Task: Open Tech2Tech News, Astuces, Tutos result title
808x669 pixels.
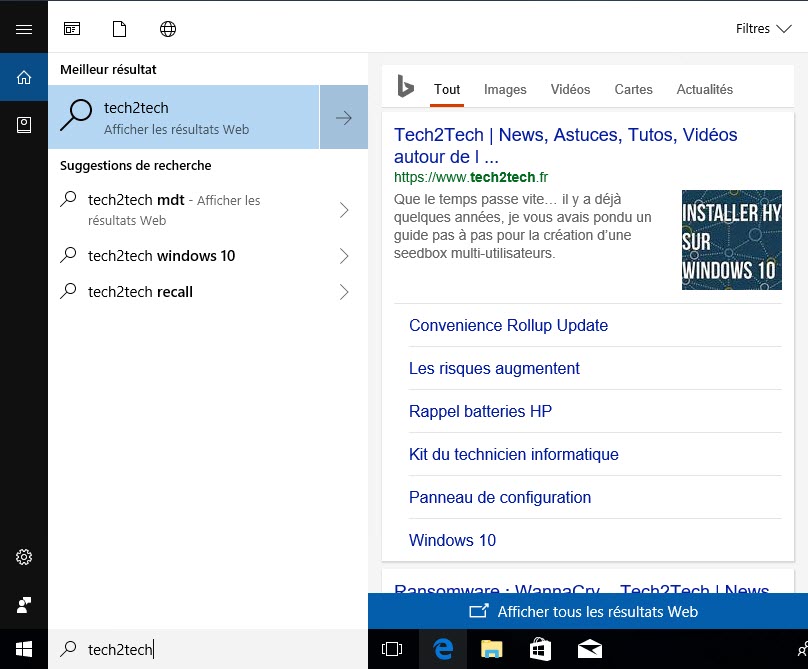Action: (565, 146)
